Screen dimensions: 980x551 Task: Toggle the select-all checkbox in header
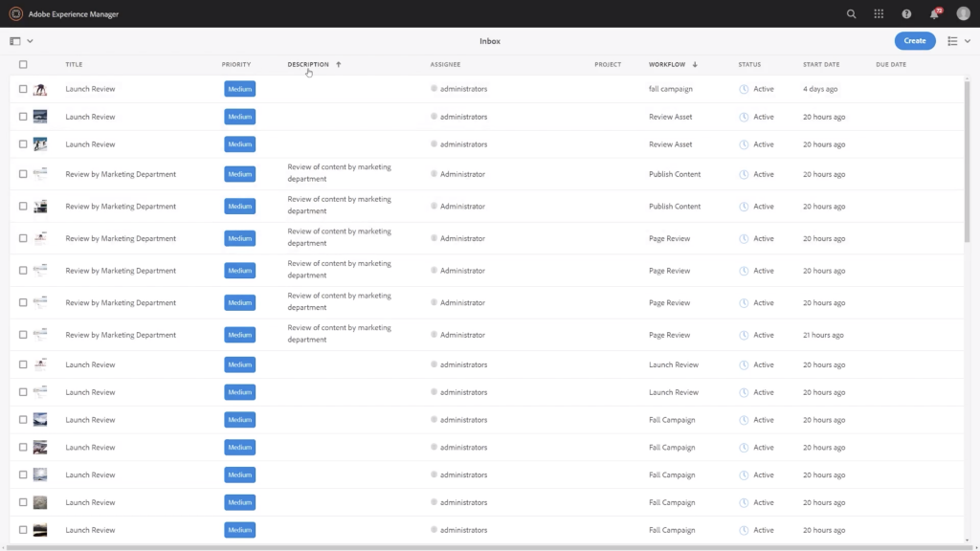tap(23, 64)
